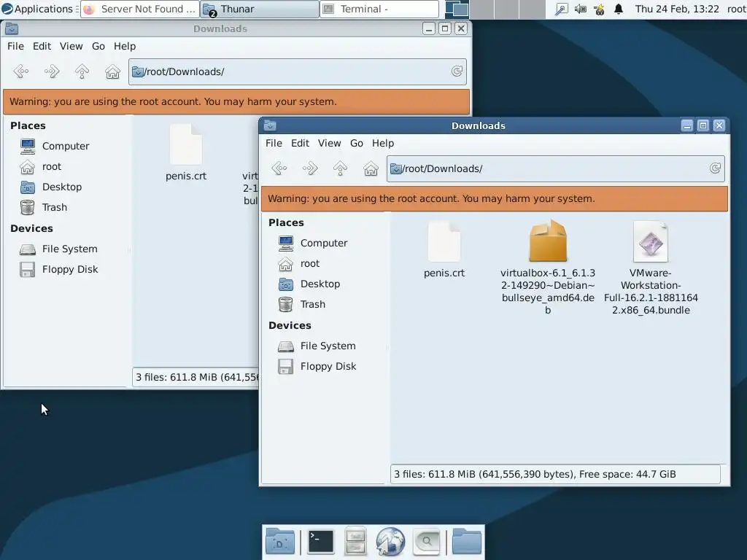Open volume control in system tray
The width and height of the screenshot is (747, 560).
coord(580,9)
